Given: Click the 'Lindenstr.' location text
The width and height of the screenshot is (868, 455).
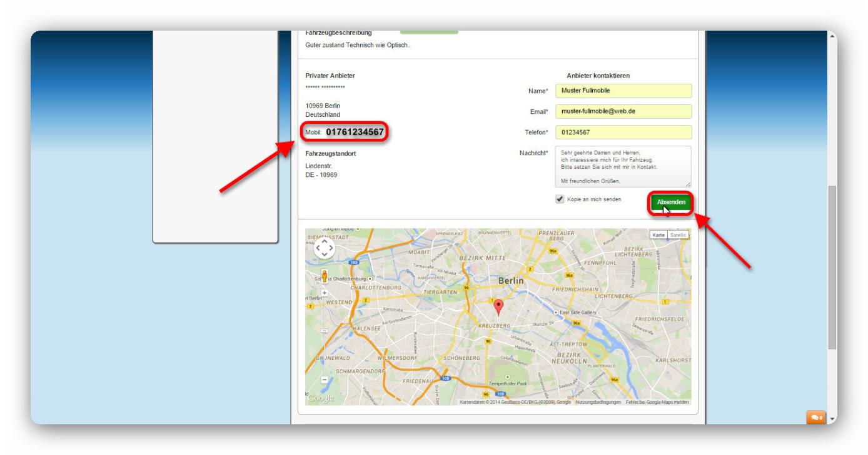Looking at the screenshot, I should [x=318, y=166].
